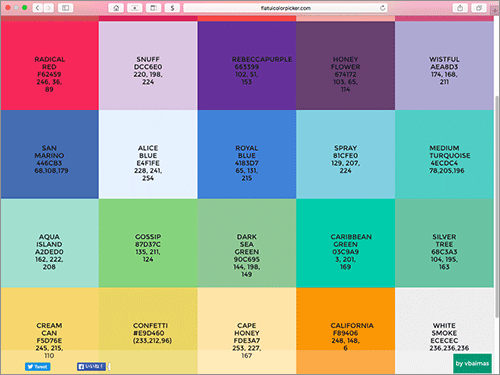The width and height of the screenshot is (500, 375).
Task: Click the dollar sign toolbar icon
Action: [x=172, y=8]
